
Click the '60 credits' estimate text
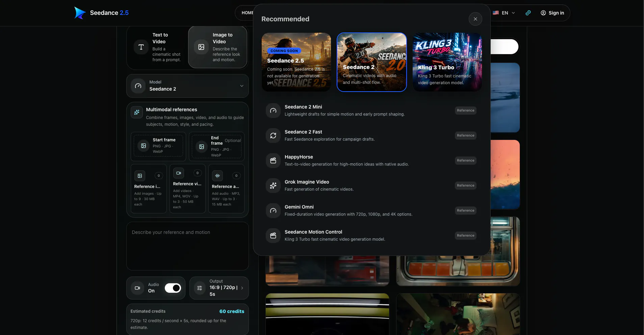click(232, 311)
